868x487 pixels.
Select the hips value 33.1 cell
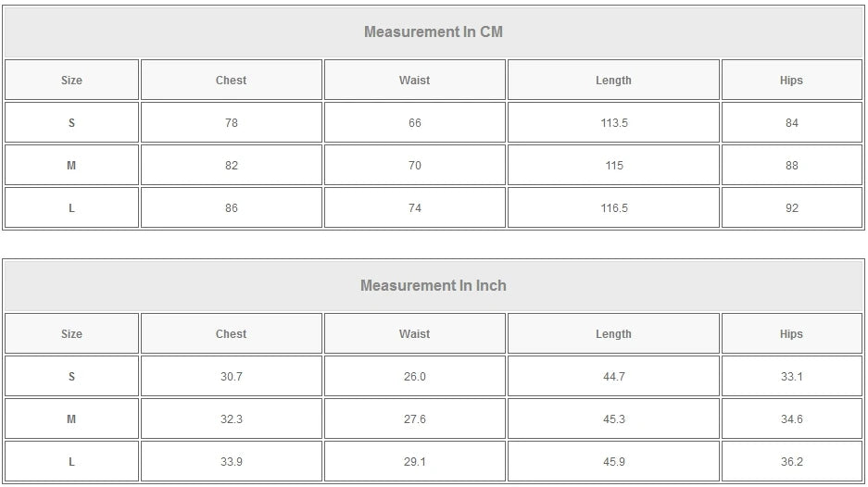tap(791, 377)
